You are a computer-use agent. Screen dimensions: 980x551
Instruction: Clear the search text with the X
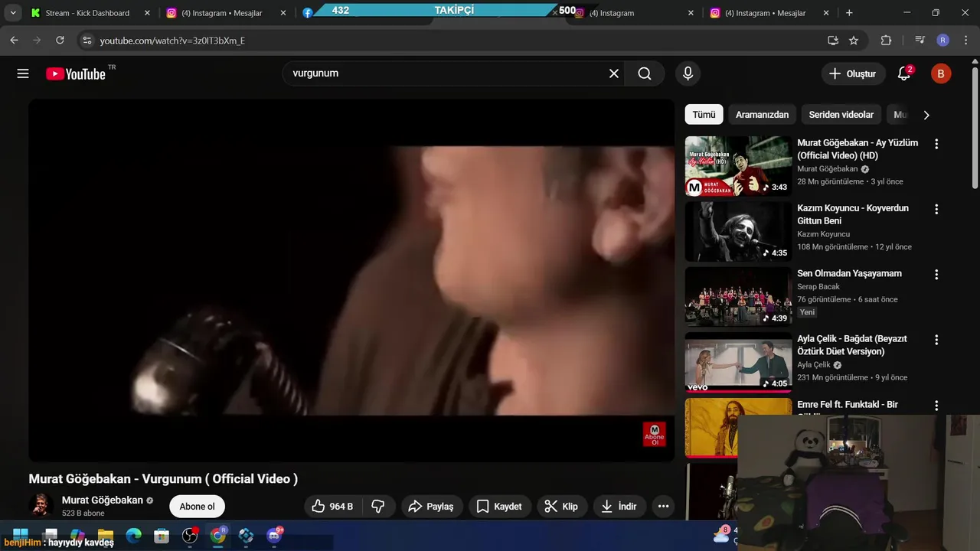(x=613, y=73)
